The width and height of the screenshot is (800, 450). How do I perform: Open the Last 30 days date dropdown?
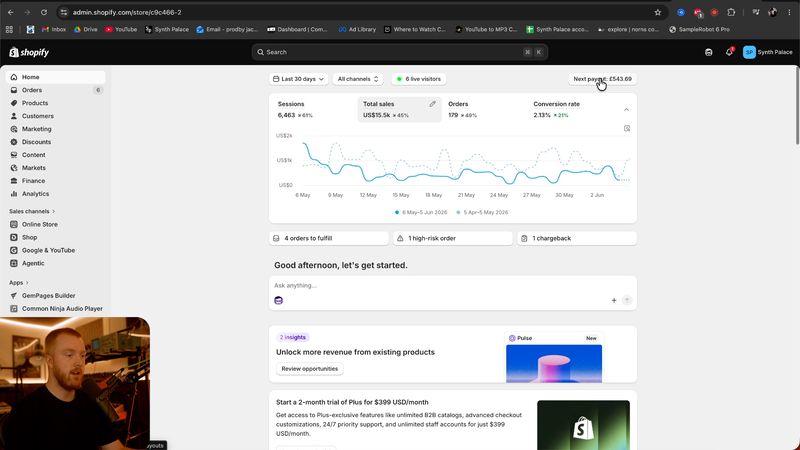pos(298,79)
